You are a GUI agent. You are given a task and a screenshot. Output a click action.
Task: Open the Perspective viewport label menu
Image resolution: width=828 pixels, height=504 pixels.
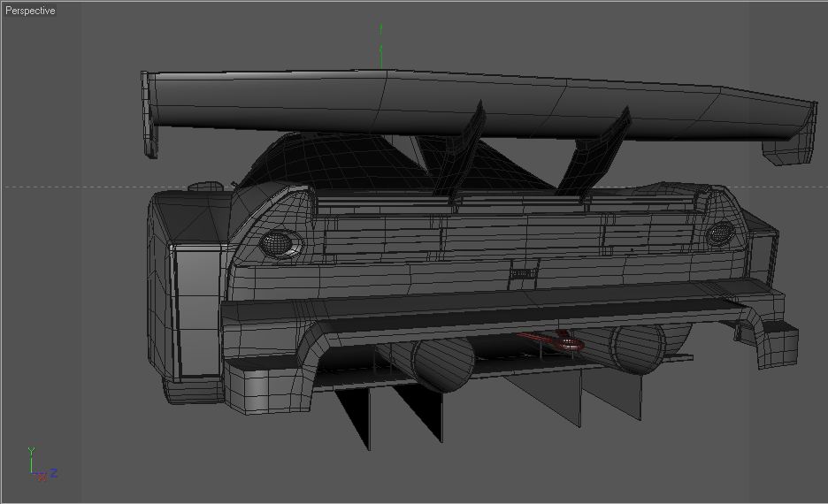pyautogui.click(x=30, y=11)
